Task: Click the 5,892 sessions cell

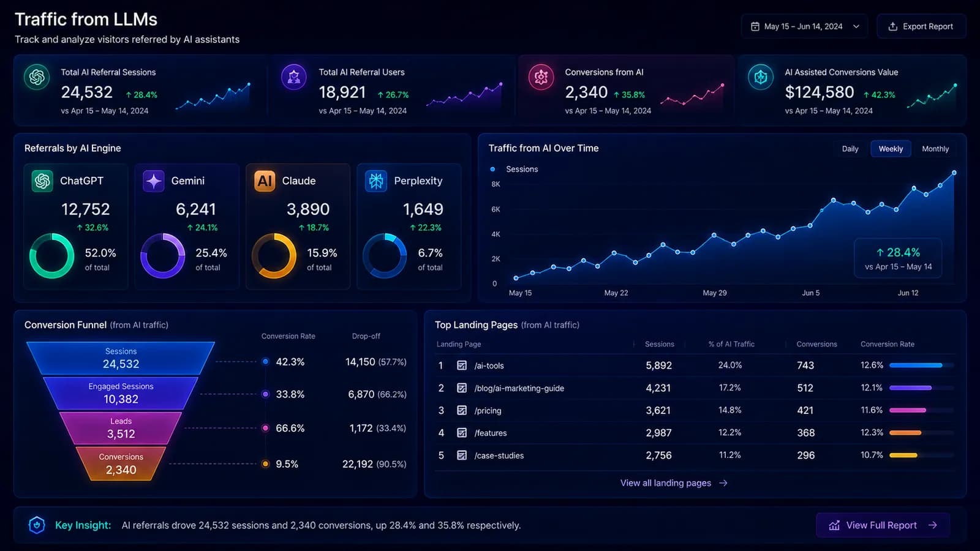Action: (x=658, y=365)
